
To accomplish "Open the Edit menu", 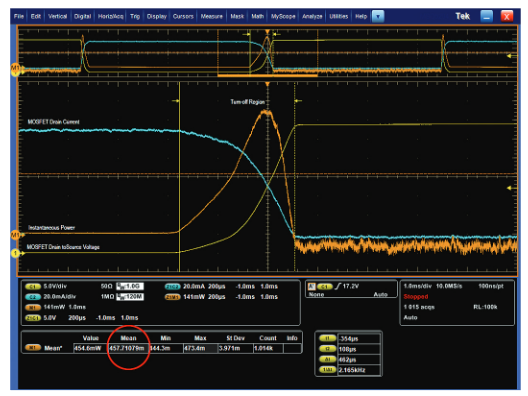I will [36, 16].
